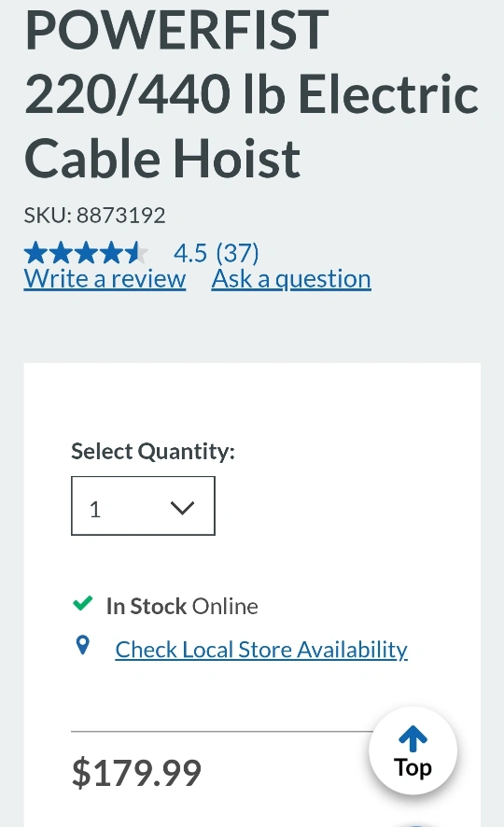Click the blue map pin icon
The height and width of the screenshot is (827, 504).
click(x=83, y=645)
